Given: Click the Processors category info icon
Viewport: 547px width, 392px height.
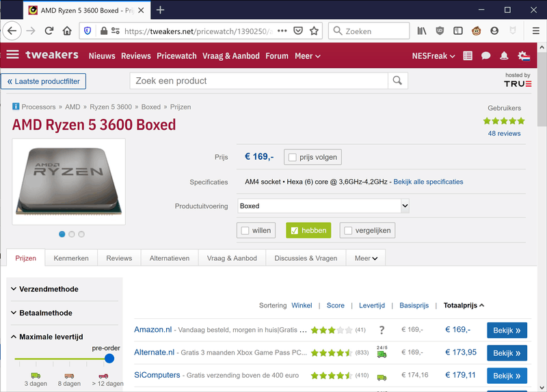Looking at the screenshot, I should pos(16,107).
